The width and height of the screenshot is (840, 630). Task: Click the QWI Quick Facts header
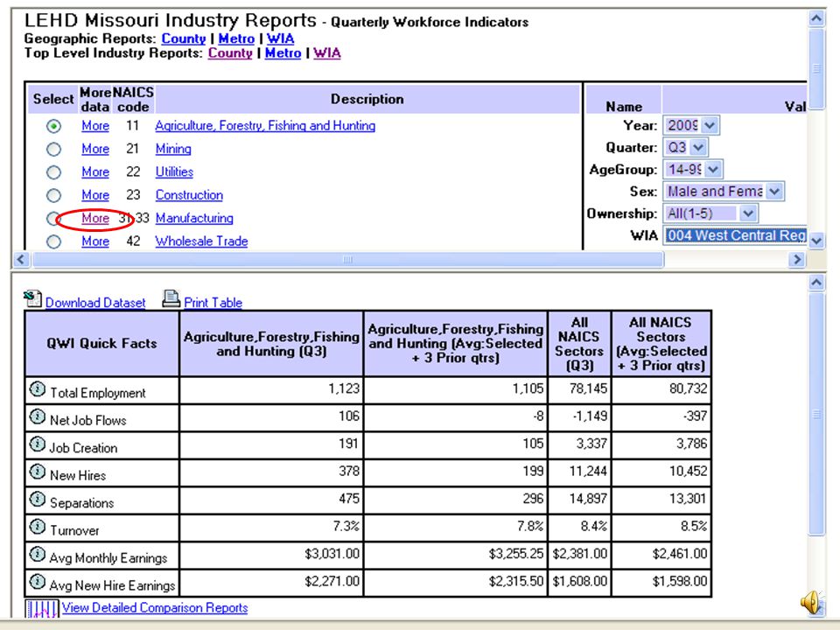pyautogui.click(x=101, y=343)
